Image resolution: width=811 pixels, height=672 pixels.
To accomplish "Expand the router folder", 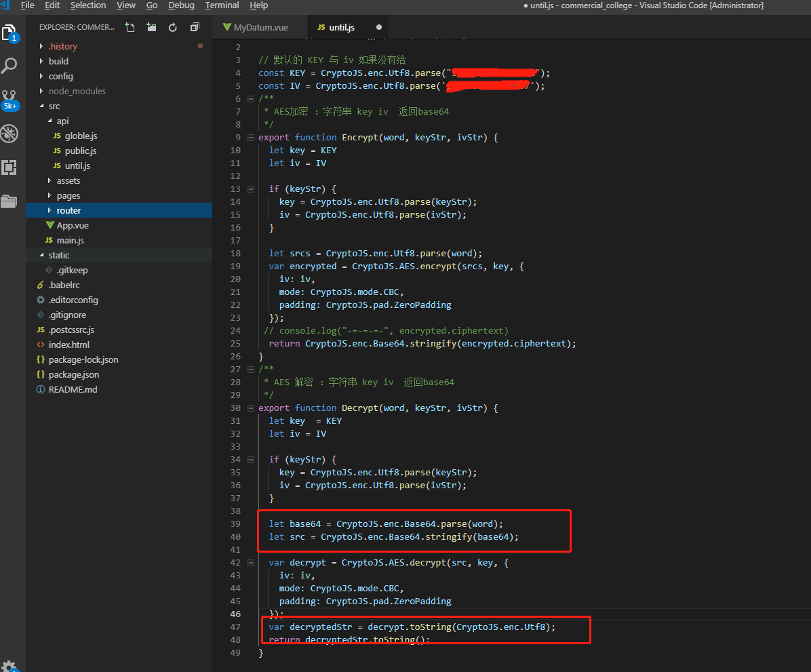I will [x=119, y=210].
